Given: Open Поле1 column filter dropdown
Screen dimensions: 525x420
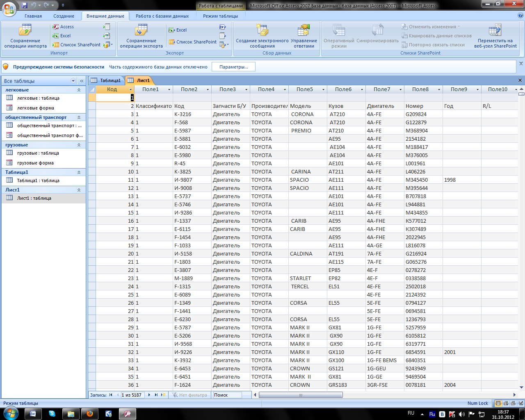Looking at the screenshot, I should click(169, 89).
